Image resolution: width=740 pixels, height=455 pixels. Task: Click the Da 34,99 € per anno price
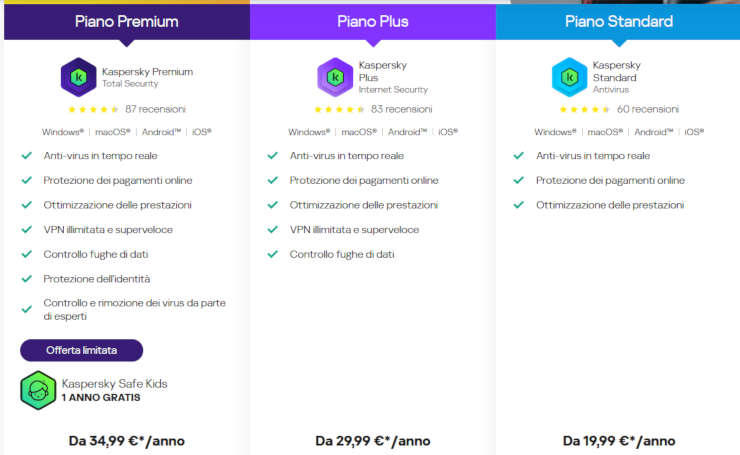126,440
